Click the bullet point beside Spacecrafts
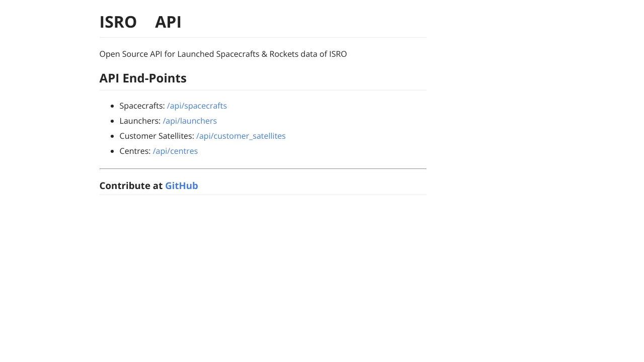Image resolution: width=644 pixels, height=362 pixels. (x=112, y=106)
